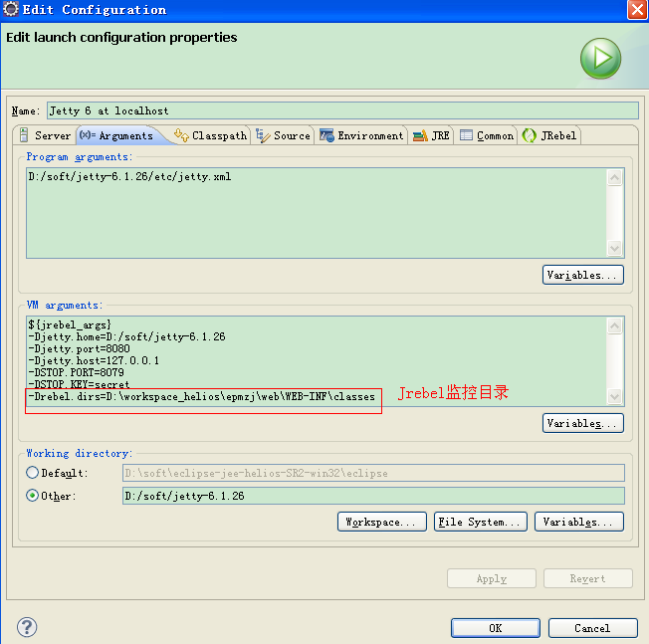Confirm with the OK button
This screenshot has height=644, width=649.
coord(495,628)
